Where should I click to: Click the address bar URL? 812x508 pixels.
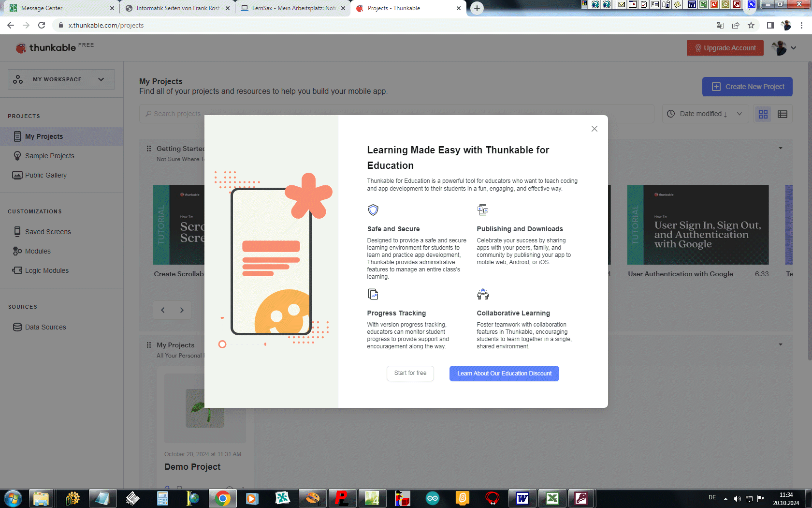106,25
